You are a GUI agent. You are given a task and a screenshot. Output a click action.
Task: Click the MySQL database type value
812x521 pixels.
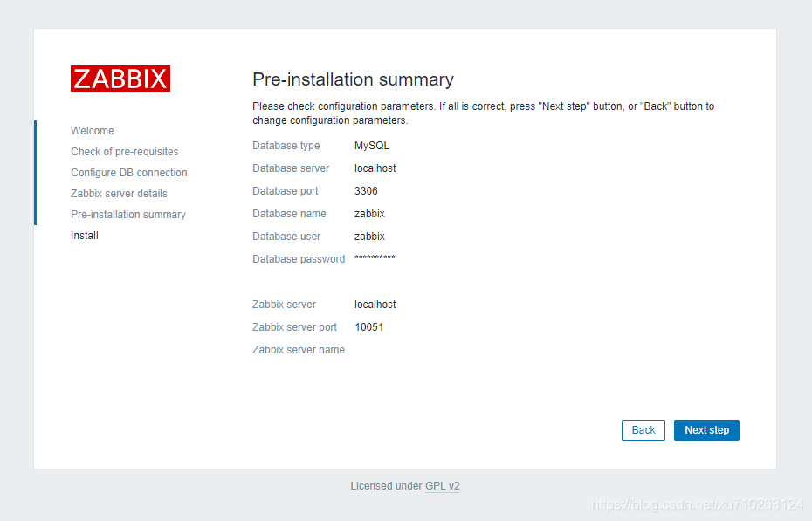pyautogui.click(x=371, y=146)
